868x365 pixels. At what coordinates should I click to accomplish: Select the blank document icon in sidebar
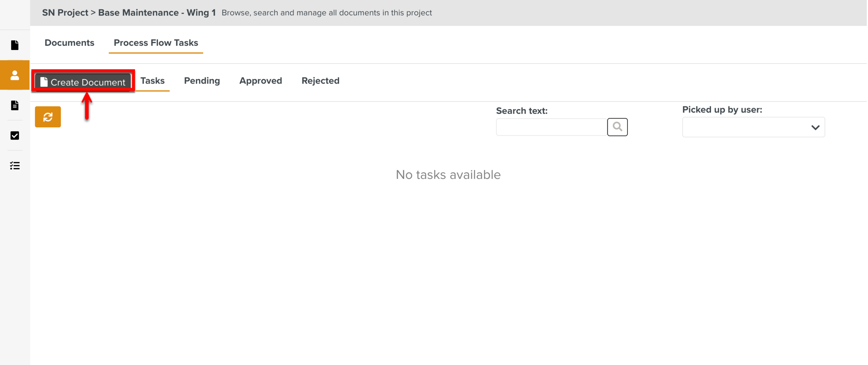15,45
